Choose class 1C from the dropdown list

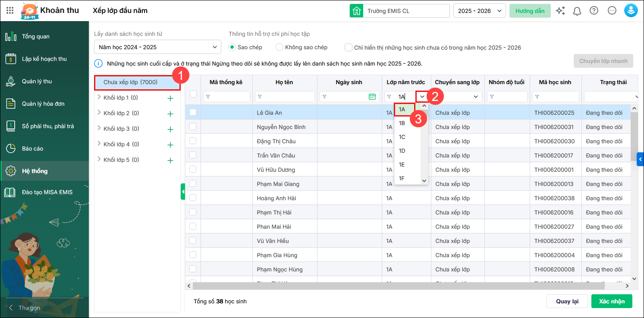(x=402, y=137)
